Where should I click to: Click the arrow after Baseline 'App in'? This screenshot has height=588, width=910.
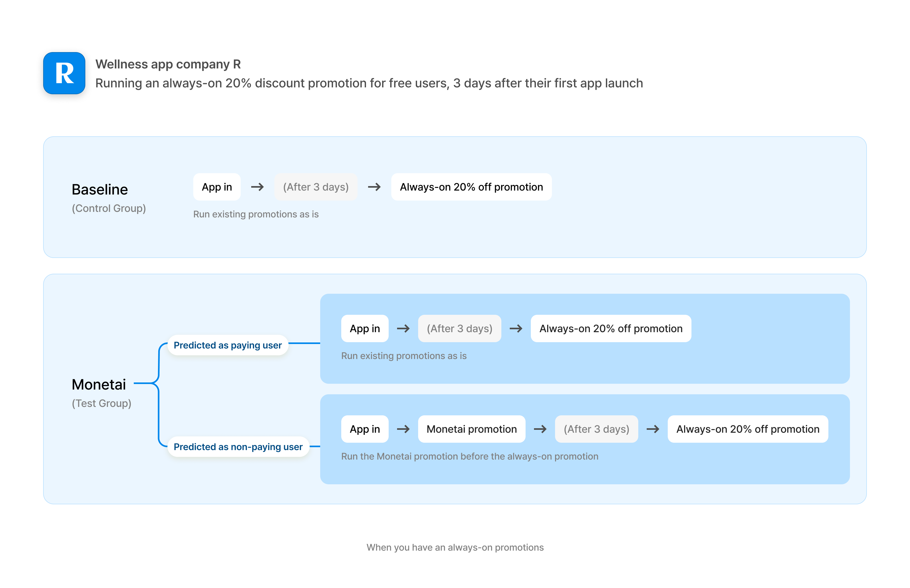(x=257, y=187)
